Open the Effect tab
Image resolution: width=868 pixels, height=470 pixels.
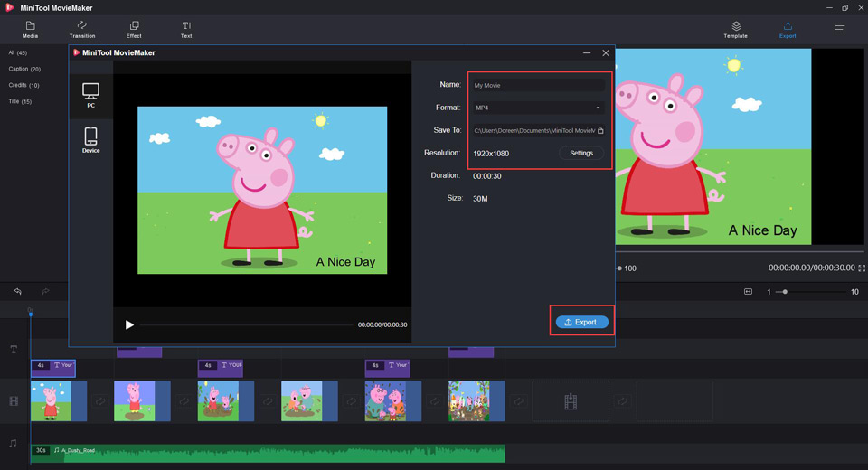point(134,29)
